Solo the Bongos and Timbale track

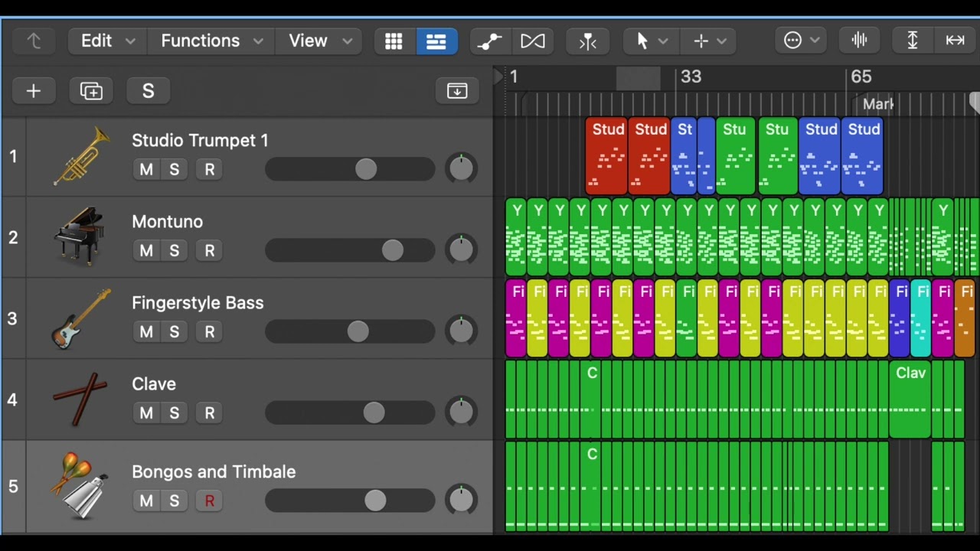click(x=175, y=500)
